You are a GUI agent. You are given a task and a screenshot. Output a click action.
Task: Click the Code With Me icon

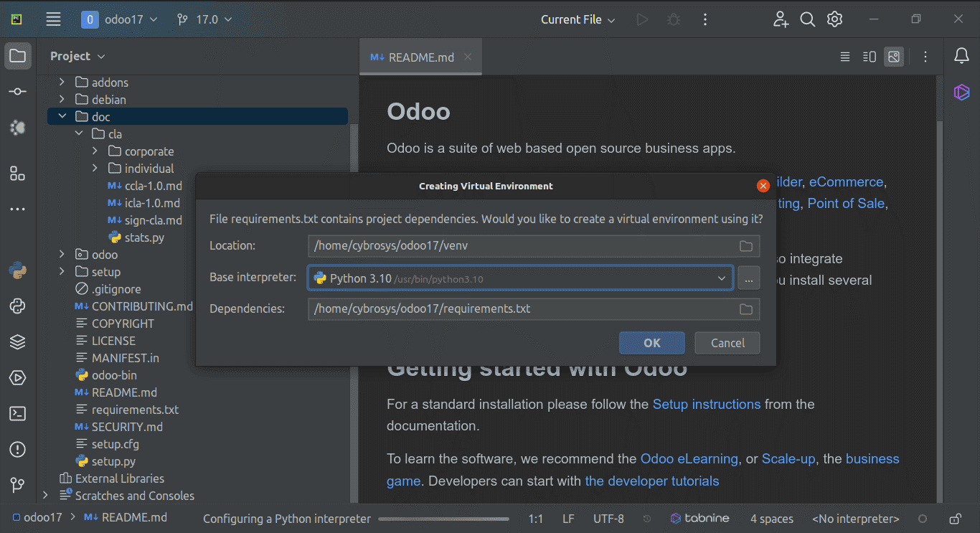pos(781,19)
